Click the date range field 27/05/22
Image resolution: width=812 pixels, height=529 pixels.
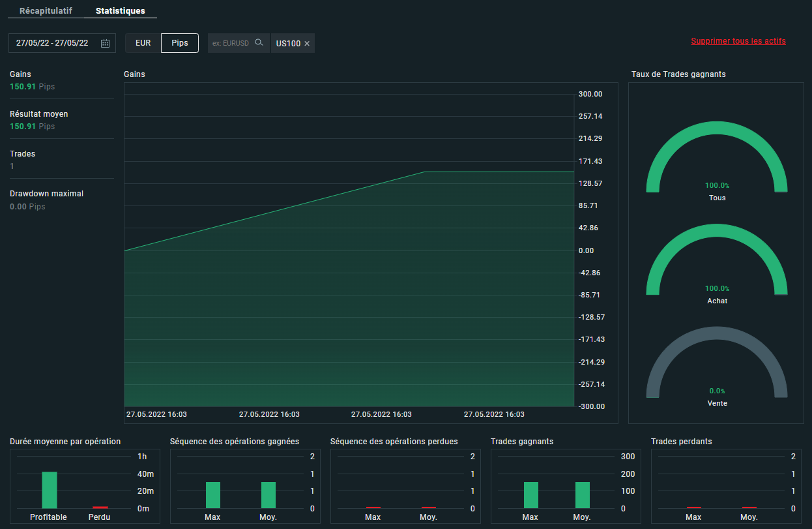[52, 43]
